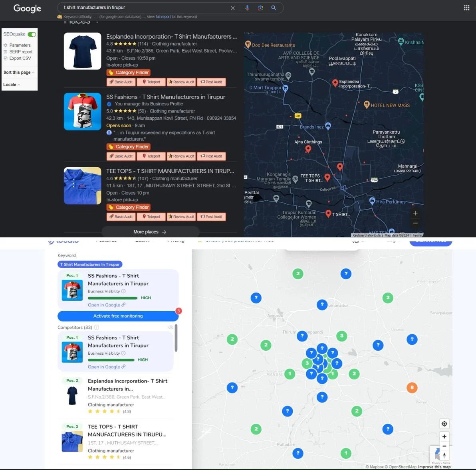This screenshot has width=476, height=470.
Task: Click TEE TOPS blue polo thumbnail
Action: [x=83, y=186]
